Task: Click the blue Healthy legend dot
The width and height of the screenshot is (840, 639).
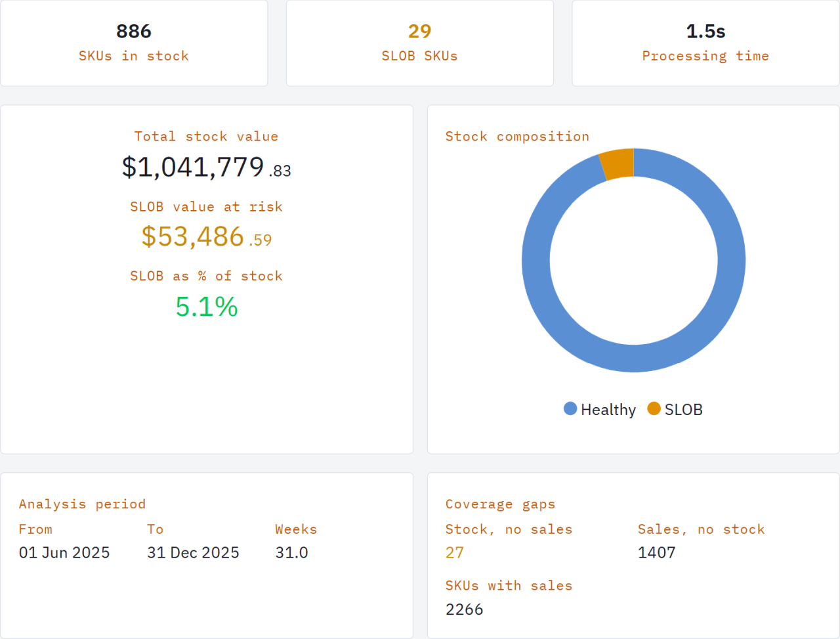Action: tap(570, 408)
